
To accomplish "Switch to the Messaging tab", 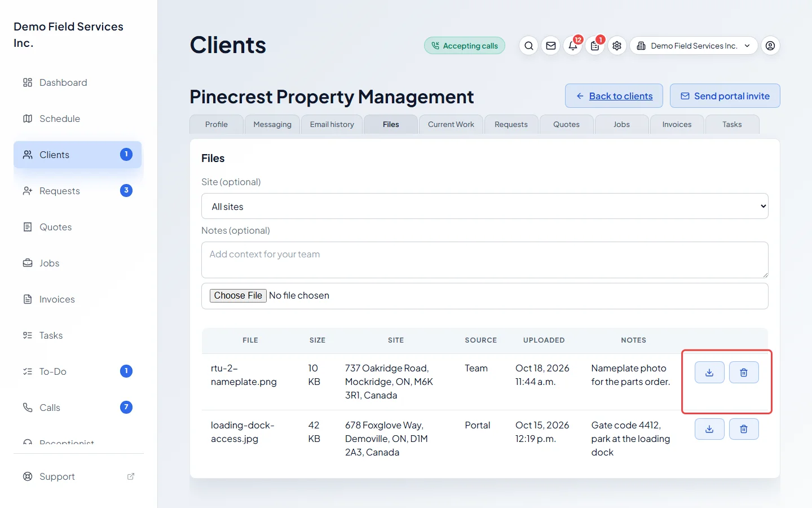I will [x=272, y=124].
